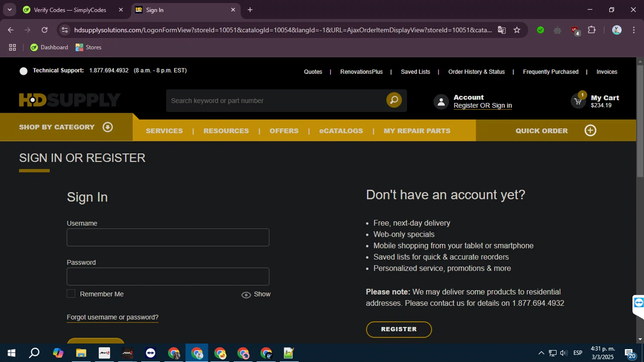
Task: Click the volume speaker tray icon
Action: click(564, 353)
